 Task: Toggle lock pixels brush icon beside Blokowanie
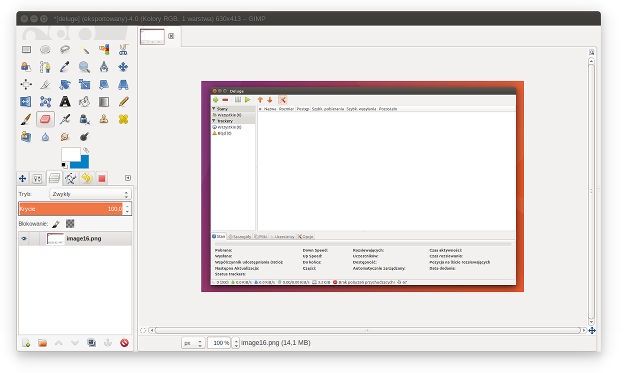pyautogui.click(x=56, y=224)
